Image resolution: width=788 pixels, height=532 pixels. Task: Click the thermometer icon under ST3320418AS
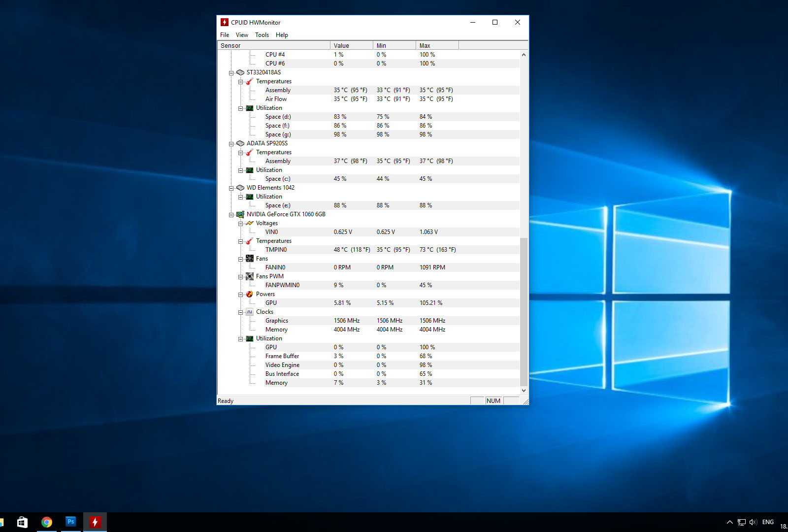coord(250,81)
